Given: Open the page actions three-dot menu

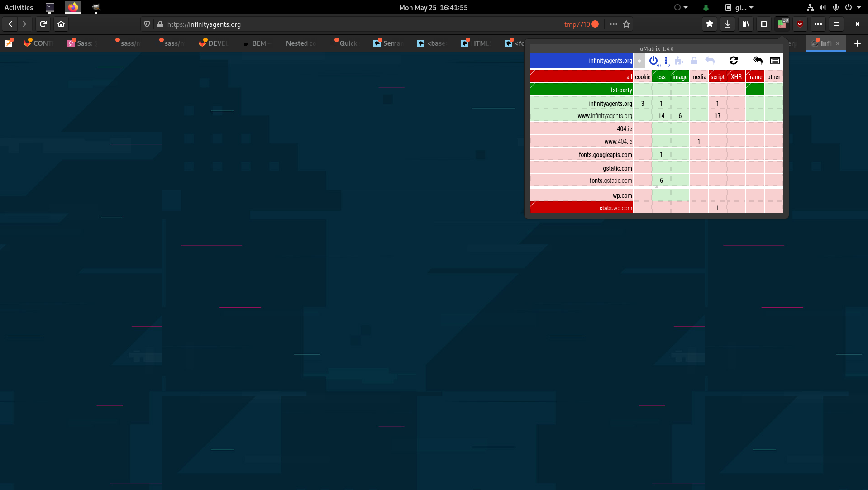Looking at the screenshot, I should click(613, 24).
